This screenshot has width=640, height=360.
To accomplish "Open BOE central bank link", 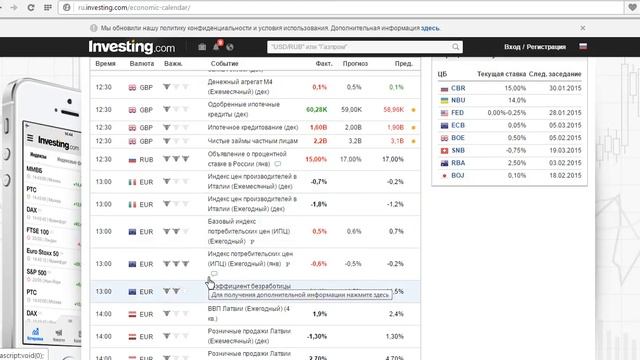I will [x=458, y=138].
